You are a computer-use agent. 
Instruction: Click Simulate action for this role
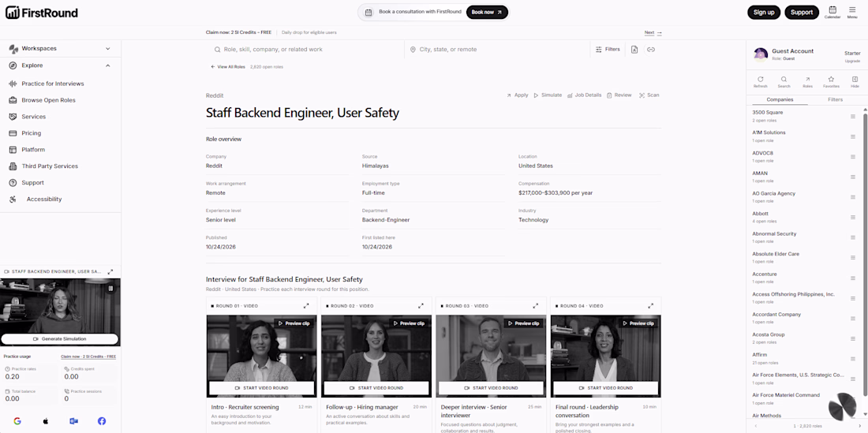tap(548, 95)
